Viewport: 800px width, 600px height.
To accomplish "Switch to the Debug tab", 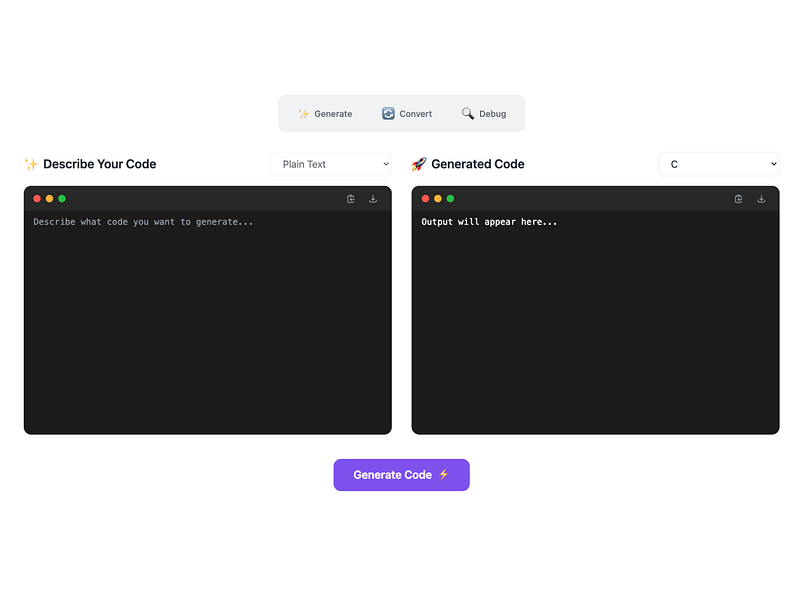I will tap(485, 113).
